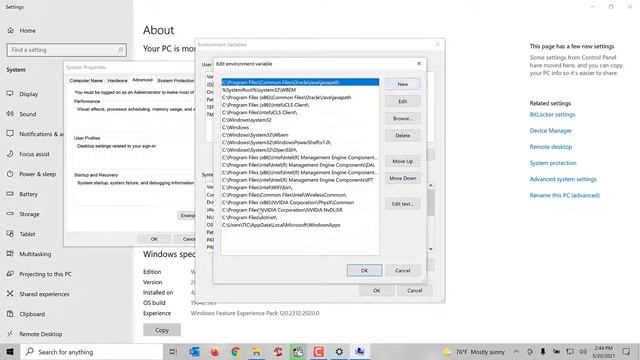Select C:\Windows\system32 path entry
Image resolution: width=640 pixels, height=360 pixels.
click(x=300, y=120)
